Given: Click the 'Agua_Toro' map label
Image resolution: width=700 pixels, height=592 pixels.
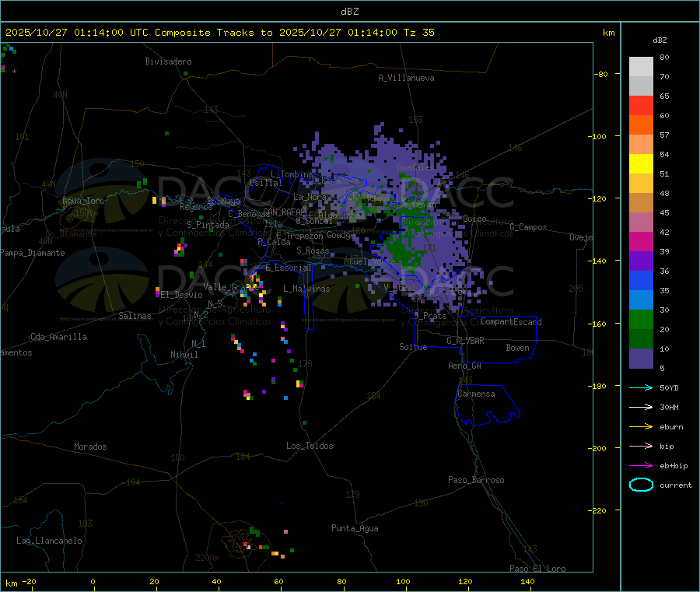Looking at the screenshot, I should pos(83,201).
